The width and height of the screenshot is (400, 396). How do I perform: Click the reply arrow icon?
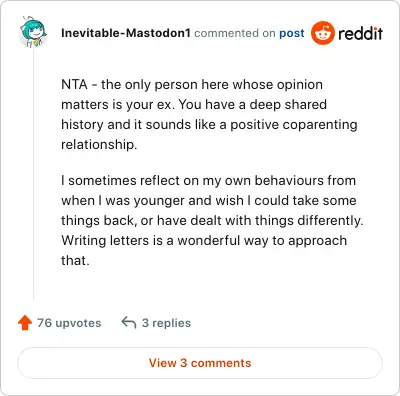point(129,323)
